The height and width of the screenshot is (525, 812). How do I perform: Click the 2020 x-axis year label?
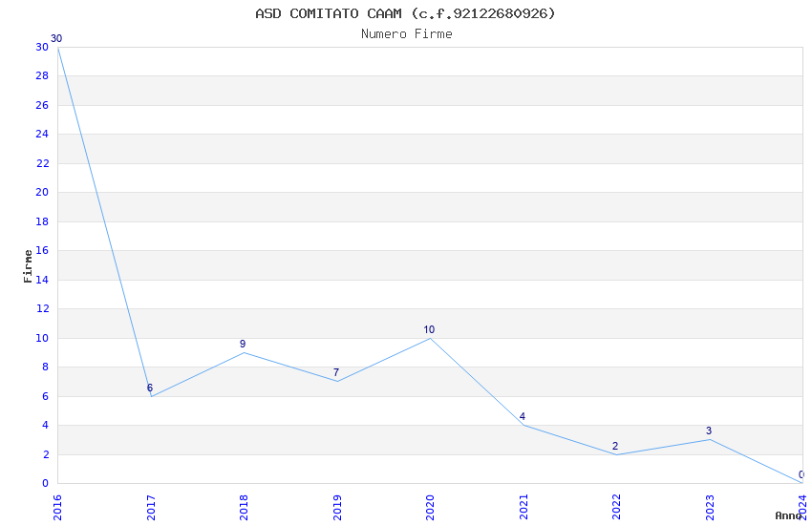click(x=430, y=508)
